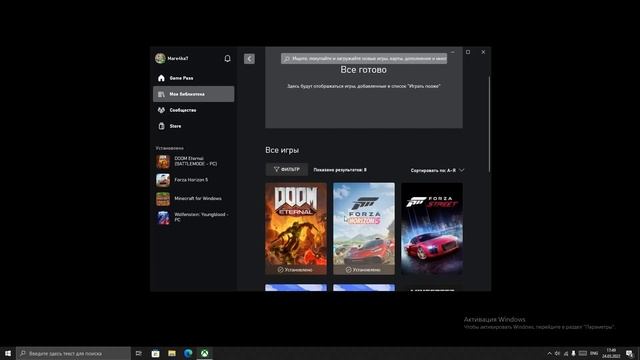This screenshot has height=360, width=640.
Task: Click the taskbar clock and date
Action: click(611, 353)
